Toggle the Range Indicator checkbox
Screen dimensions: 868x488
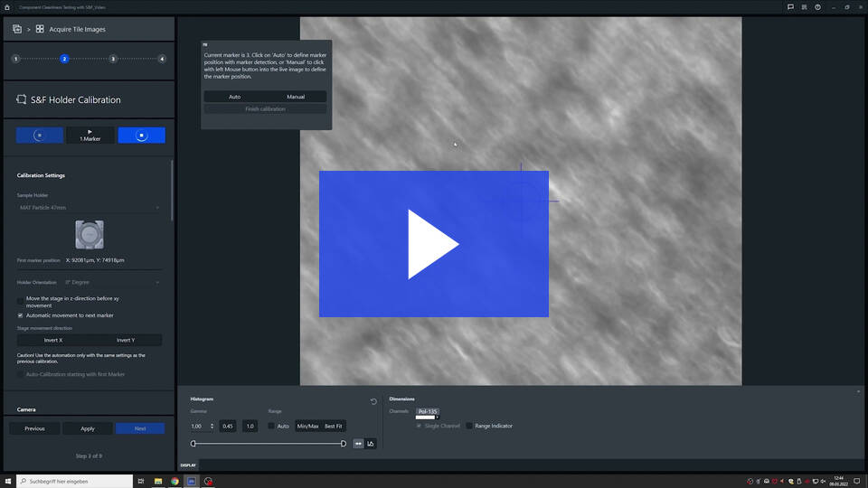tap(469, 426)
